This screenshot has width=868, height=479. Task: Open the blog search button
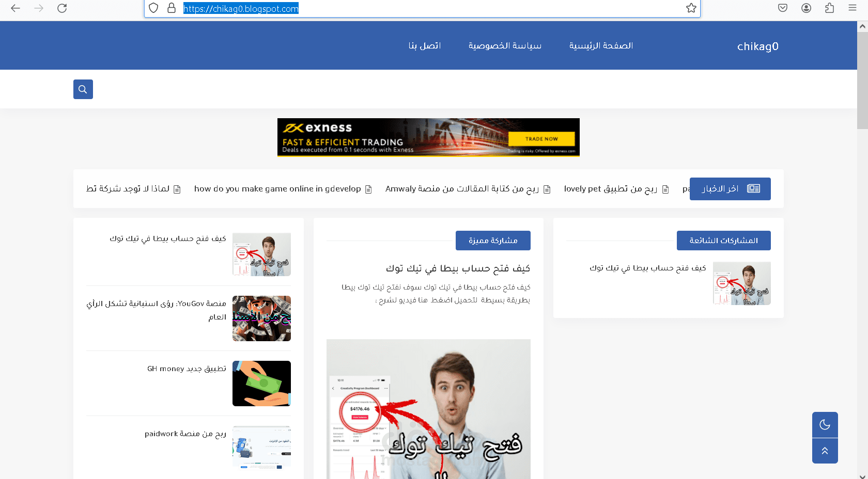(83, 89)
